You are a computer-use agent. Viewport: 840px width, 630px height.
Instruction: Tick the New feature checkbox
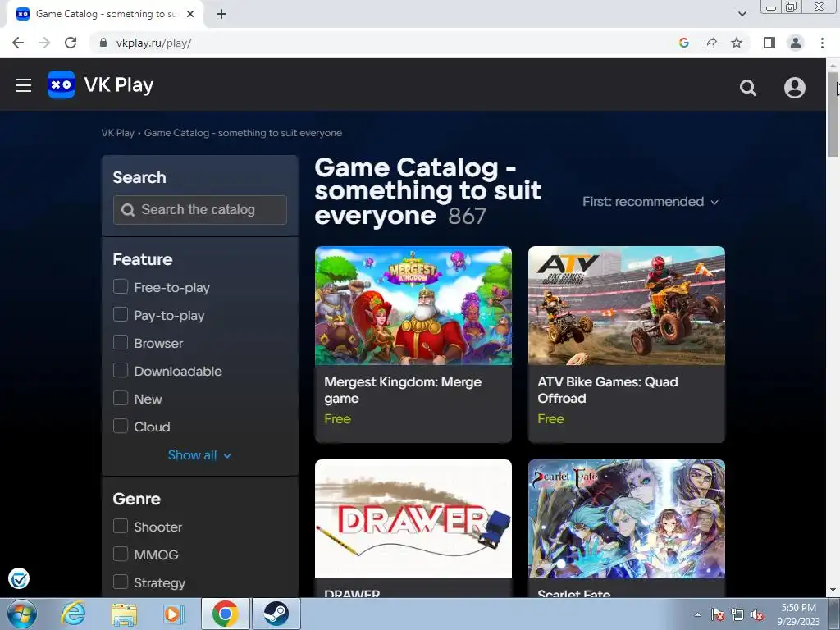click(121, 398)
